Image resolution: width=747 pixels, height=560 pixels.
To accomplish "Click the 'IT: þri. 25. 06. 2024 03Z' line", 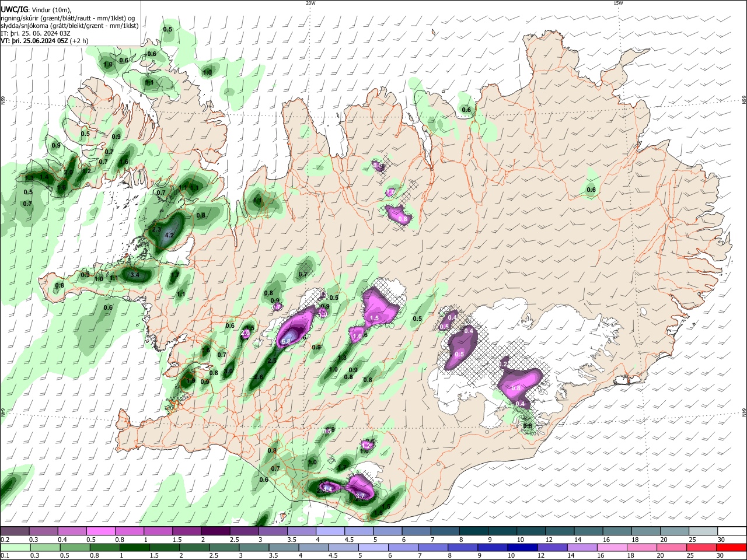I will tap(35, 33).
